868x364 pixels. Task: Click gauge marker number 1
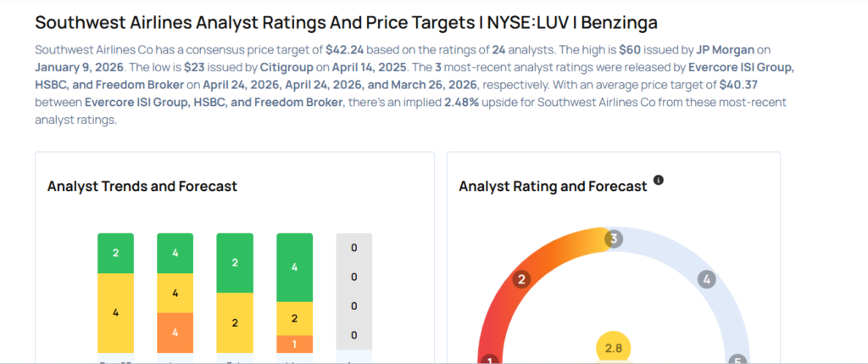pos(489,361)
